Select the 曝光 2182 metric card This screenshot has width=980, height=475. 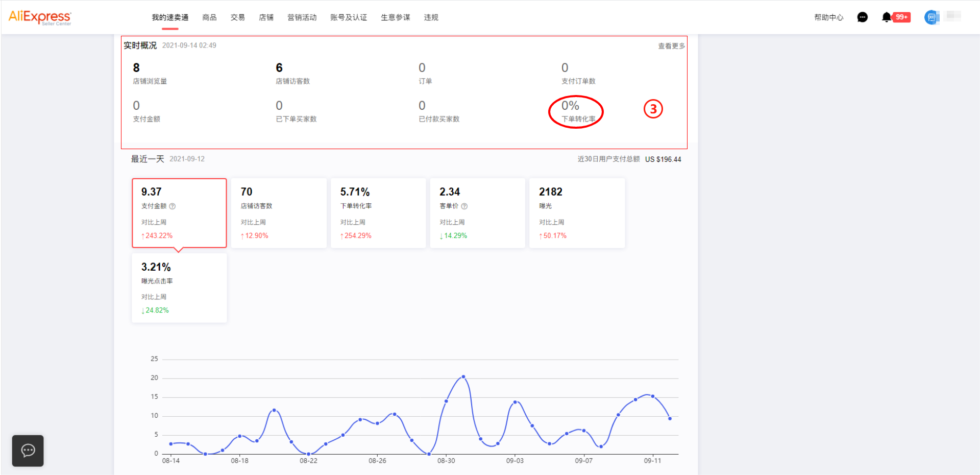coord(577,213)
